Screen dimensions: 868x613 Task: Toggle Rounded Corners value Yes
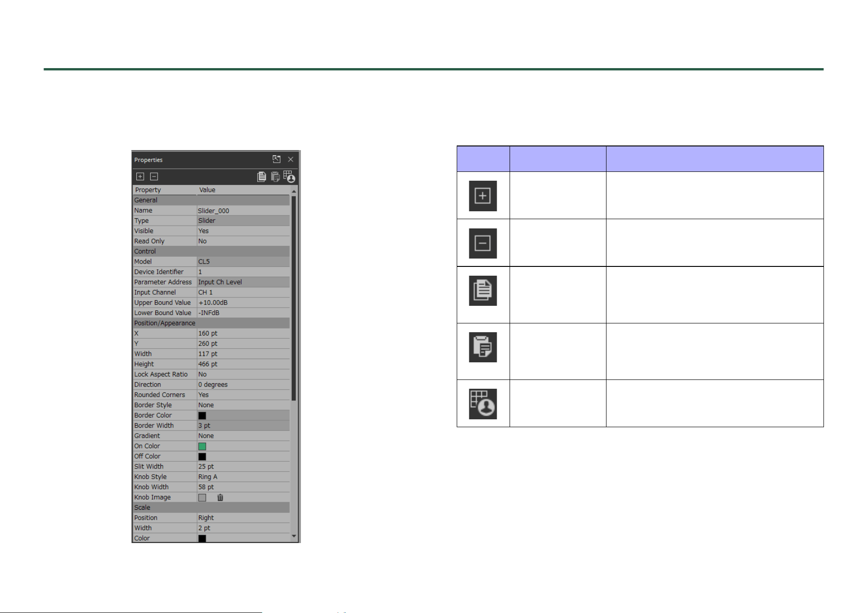243,395
